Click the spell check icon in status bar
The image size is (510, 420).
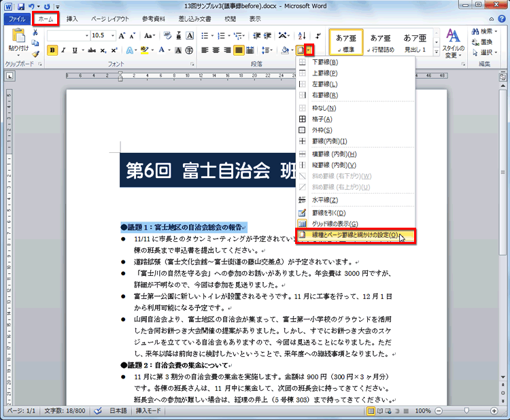(98, 411)
